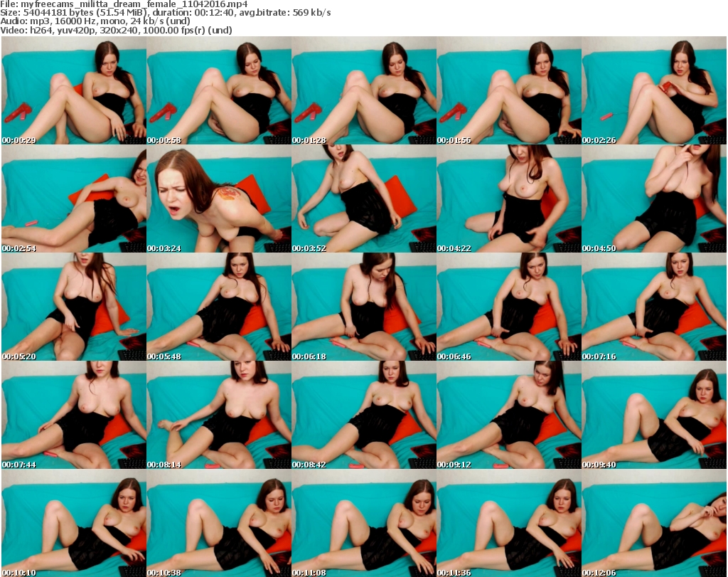Image resolution: width=728 pixels, height=577 pixels.
Task: Select the frame stamped 00:10:38
Action: pos(219,523)
